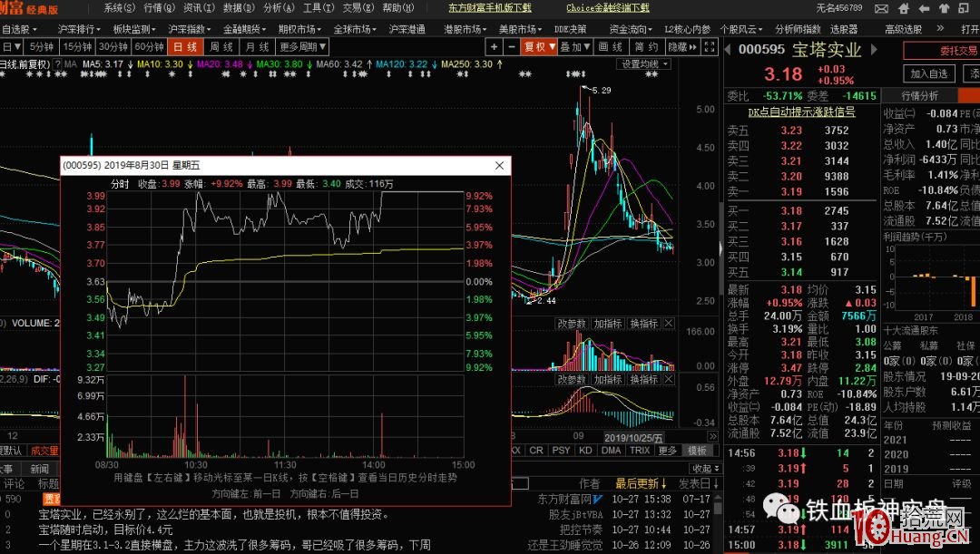Click 隐藏 panel button

click(x=682, y=47)
